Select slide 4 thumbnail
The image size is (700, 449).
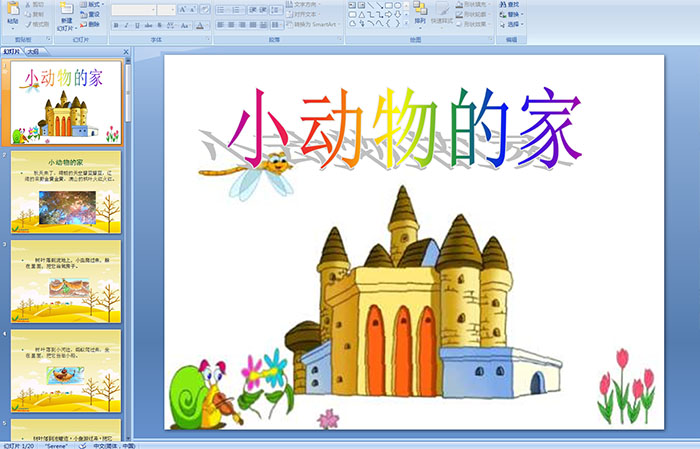coord(66,371)
